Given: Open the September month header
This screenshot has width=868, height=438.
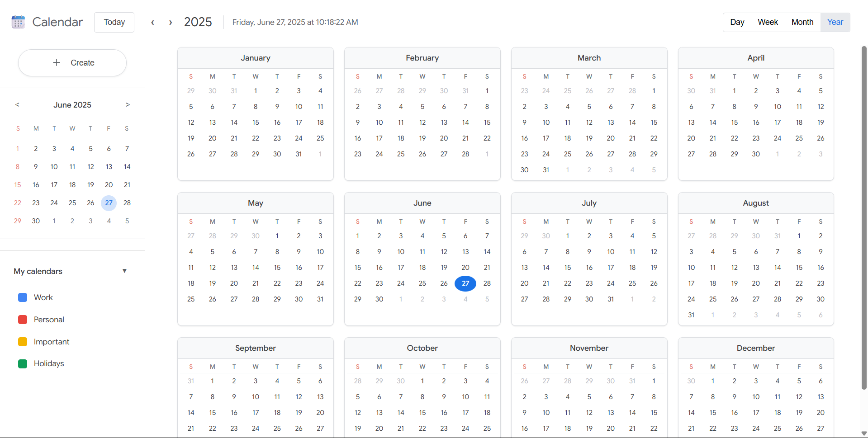Looking at the screenshot, I should 256,348.
